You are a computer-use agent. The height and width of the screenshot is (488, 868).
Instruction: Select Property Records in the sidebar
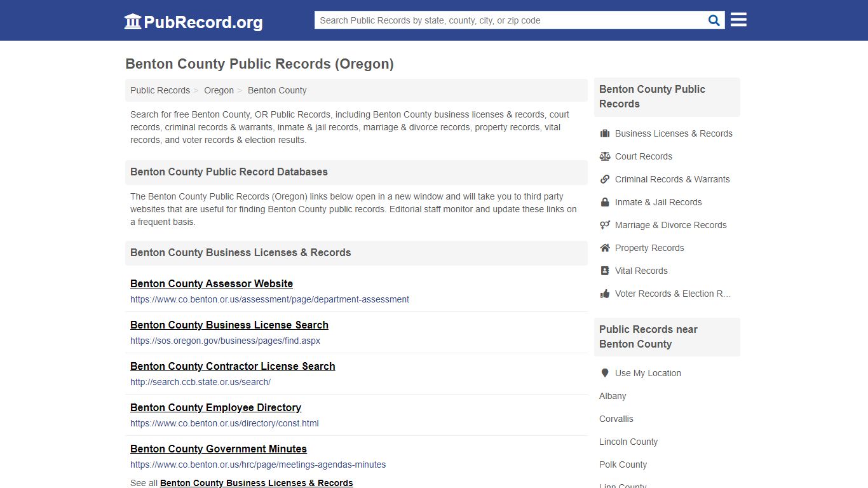(649, 248)
